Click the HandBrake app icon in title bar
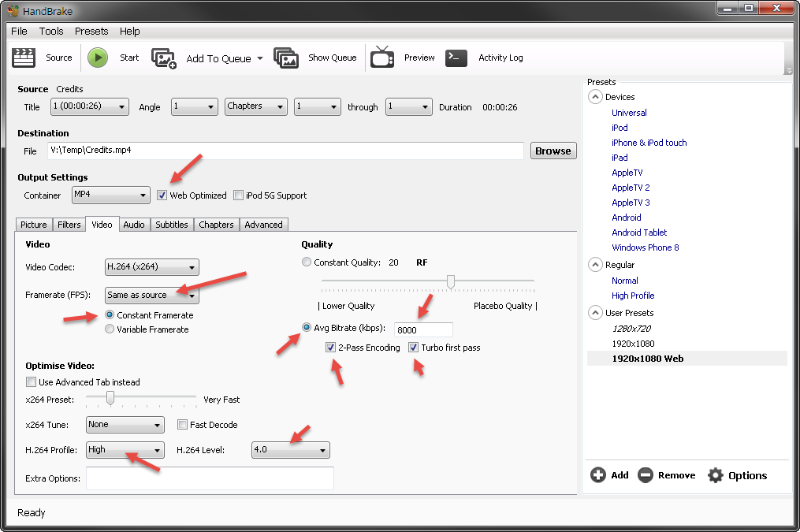The image size is (800, 532). coord(13,11)
